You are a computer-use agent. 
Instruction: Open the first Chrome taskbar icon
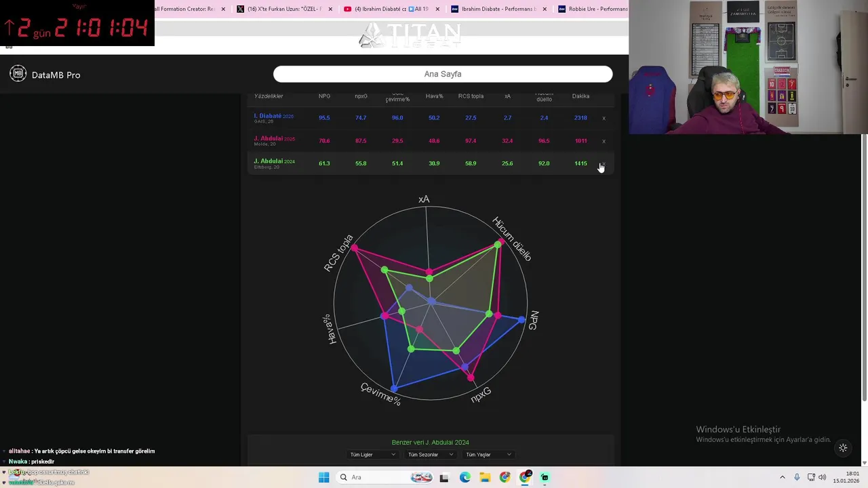tap(505, 477)
